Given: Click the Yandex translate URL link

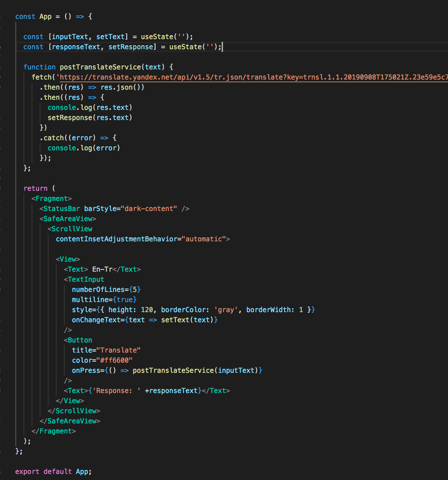Looking at the screenshot, I should (254, 77).
